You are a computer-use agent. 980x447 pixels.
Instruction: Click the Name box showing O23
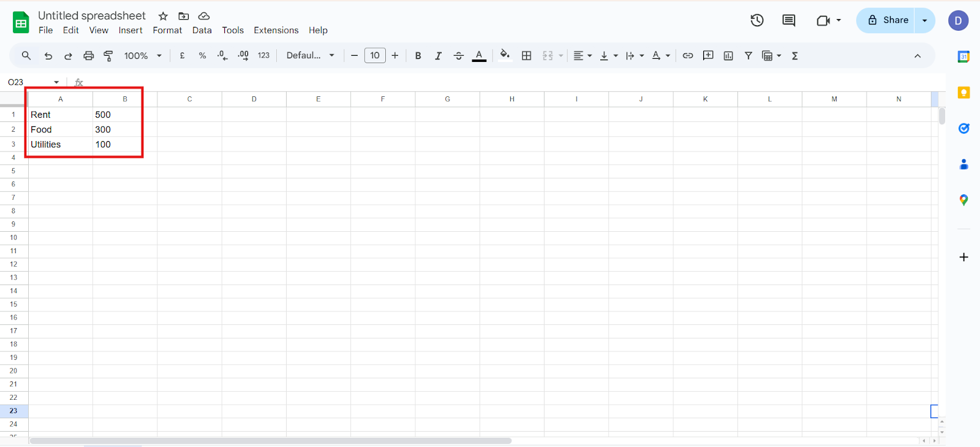[29, 82]
